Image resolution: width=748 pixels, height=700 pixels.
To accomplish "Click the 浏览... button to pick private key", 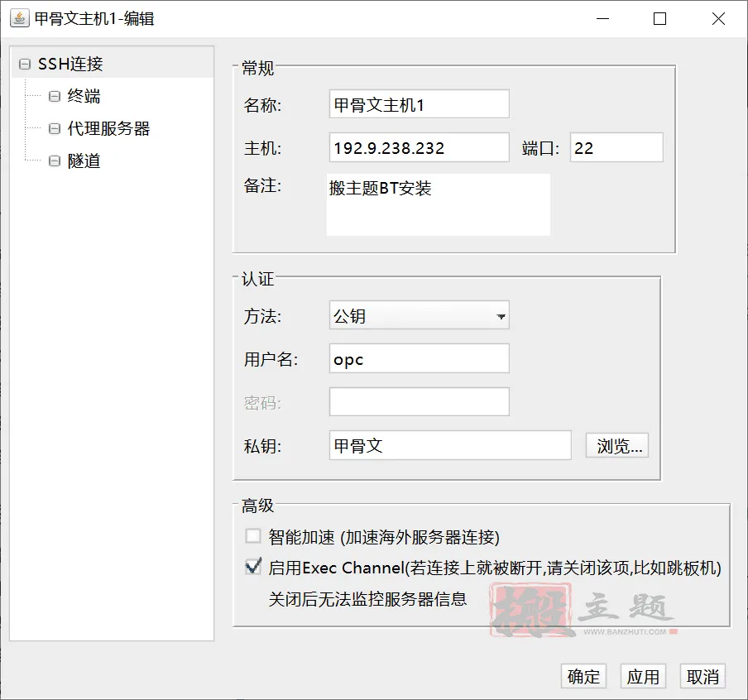I will pos(617,446).
